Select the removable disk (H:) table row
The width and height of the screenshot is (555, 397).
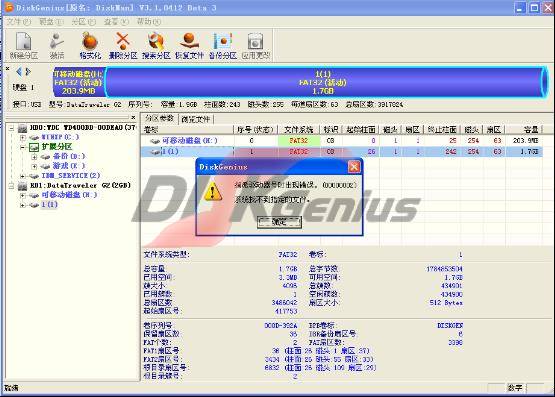[342, 140]
